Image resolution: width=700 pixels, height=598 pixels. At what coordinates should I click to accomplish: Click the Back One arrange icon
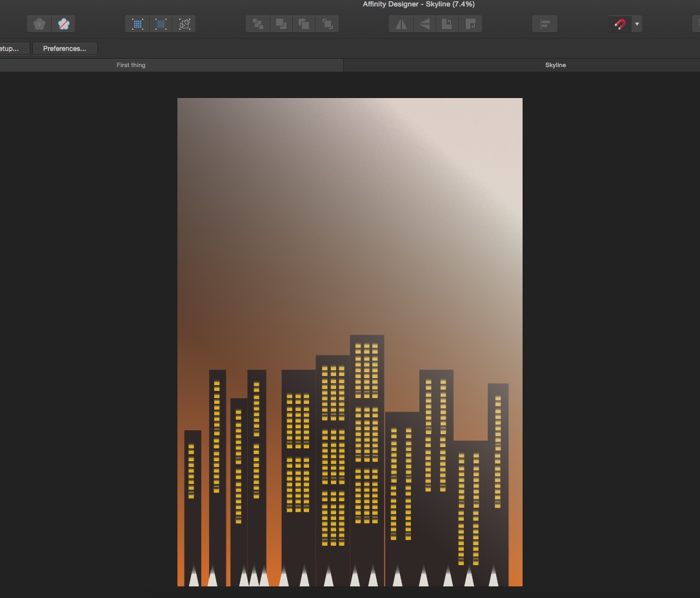pos(281,25)
